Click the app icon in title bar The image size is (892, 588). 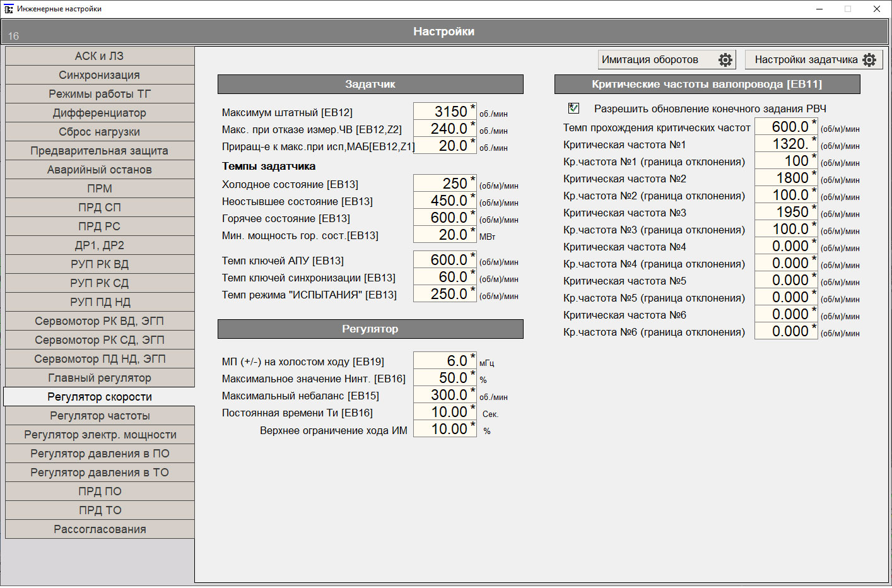point(8,9)
